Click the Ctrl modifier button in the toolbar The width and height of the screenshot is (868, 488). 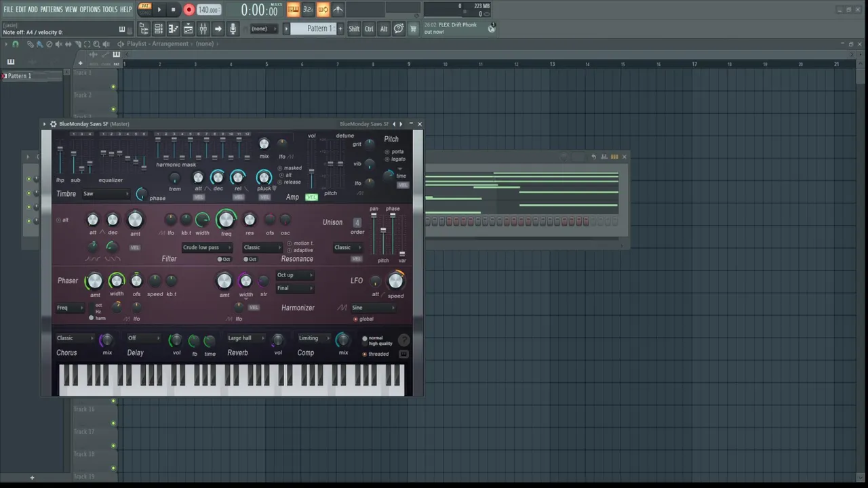pyautogui.click(x=369, y=28)
